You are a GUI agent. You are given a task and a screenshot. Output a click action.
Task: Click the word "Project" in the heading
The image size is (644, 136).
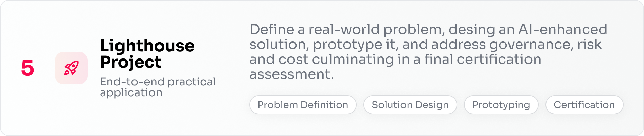pyautogui.click(x=130, y=62)
